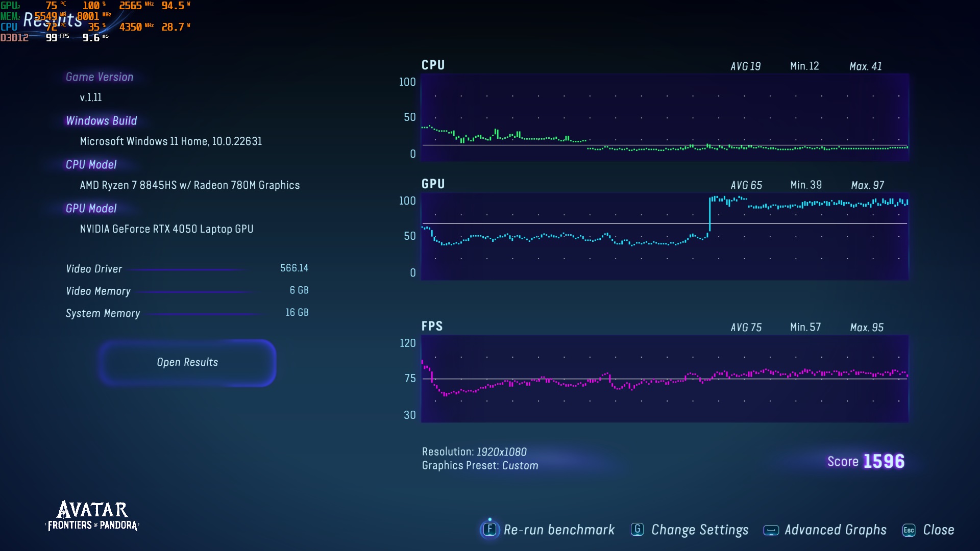The width and height of the screenshot is (980, 551).
Task: Click the GPU usage graph
Action: click(x=664, y=236)
